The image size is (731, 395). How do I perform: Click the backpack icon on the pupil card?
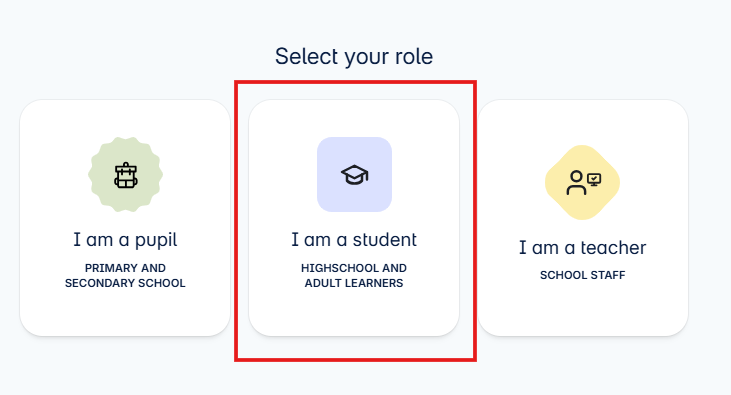tap(125, 175)
